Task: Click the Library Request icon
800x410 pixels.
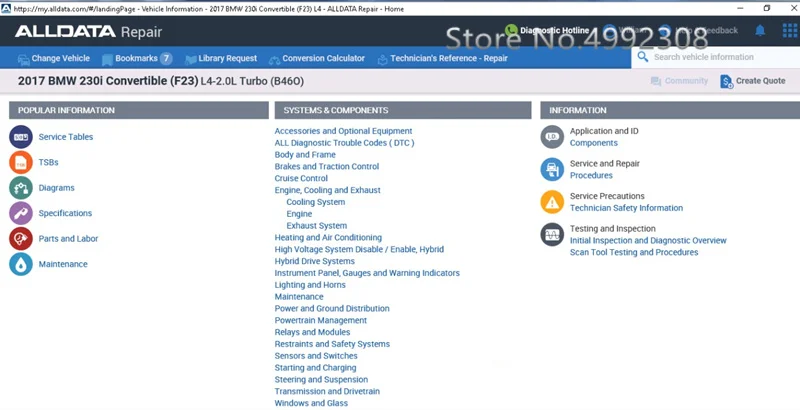Action: (191, 60)
